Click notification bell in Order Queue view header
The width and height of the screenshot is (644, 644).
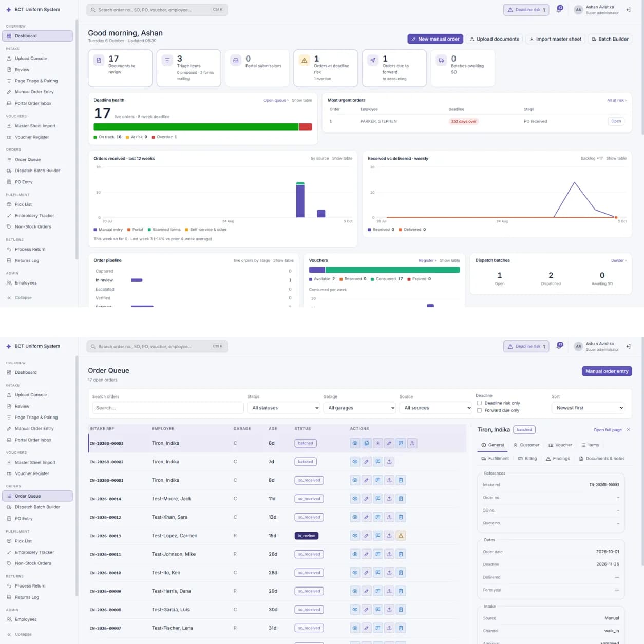click(559, 346)
